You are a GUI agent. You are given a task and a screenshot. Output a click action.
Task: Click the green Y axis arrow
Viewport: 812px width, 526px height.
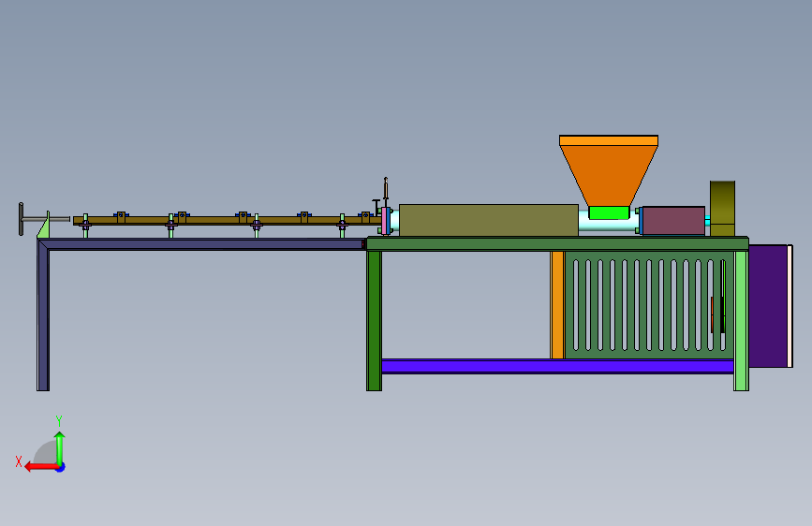pyautogui.click(x=60, y=448)
